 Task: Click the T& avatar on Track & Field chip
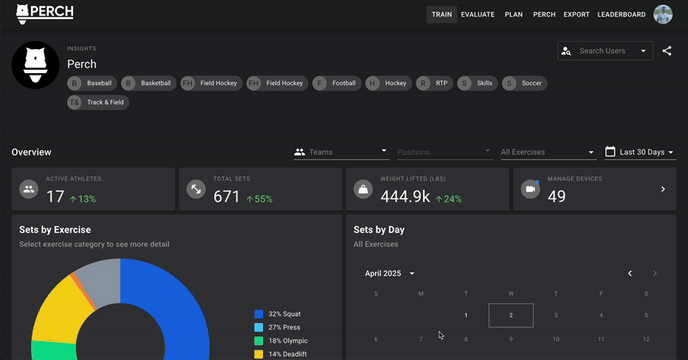click(75, 103)
